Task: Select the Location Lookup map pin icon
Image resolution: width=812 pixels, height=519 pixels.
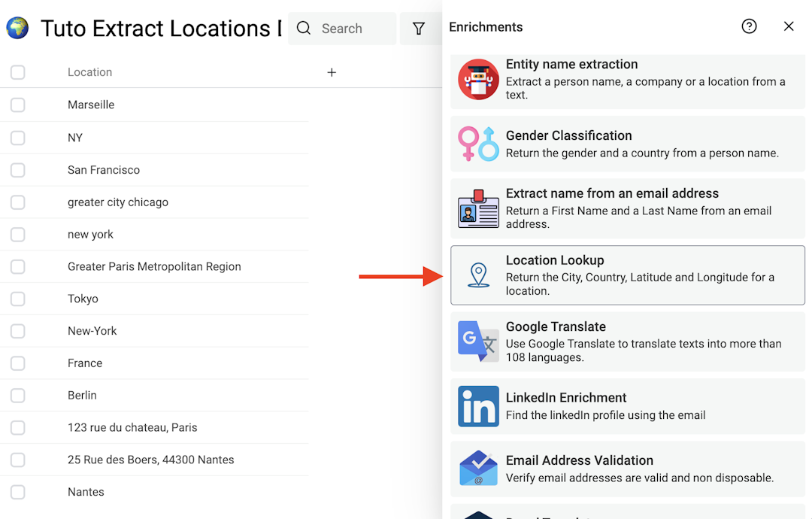Action: tap(479, 275)
